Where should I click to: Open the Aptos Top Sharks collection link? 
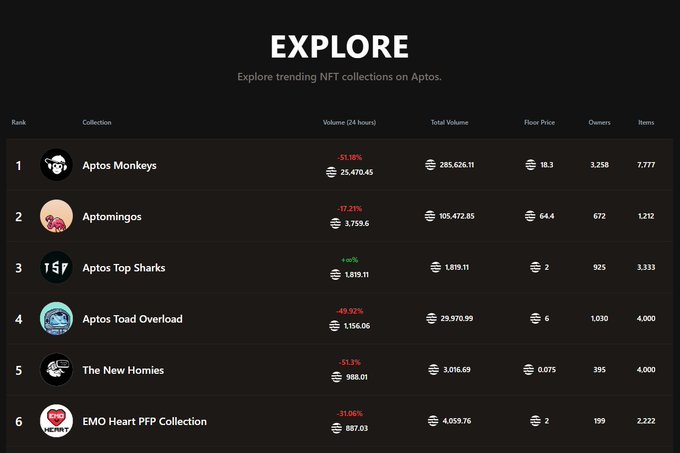[124, 268]
